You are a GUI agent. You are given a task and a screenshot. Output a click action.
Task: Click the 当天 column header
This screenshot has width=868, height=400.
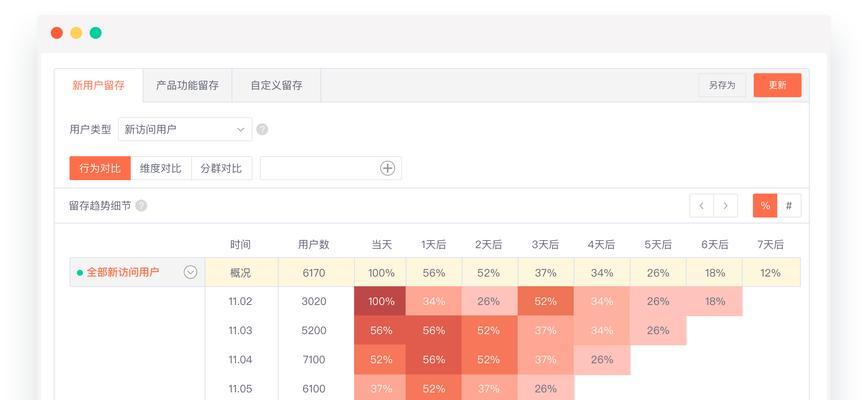coord(381,245)
